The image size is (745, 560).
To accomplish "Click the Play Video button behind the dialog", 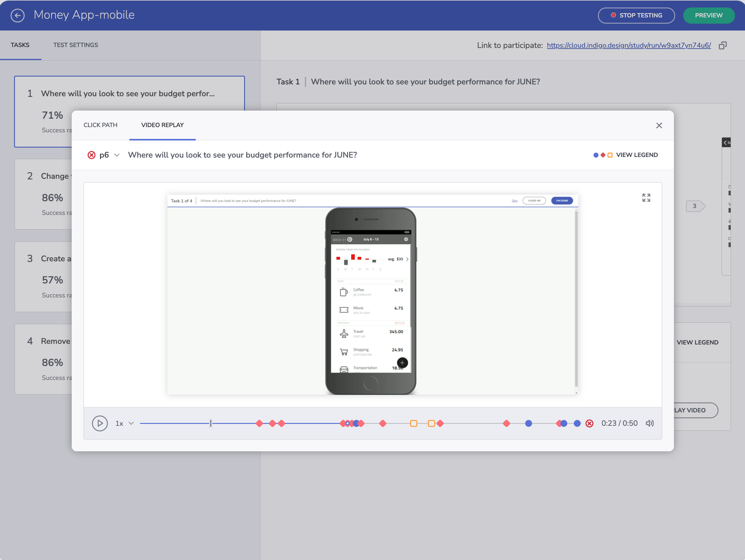I will coord(696,410).
